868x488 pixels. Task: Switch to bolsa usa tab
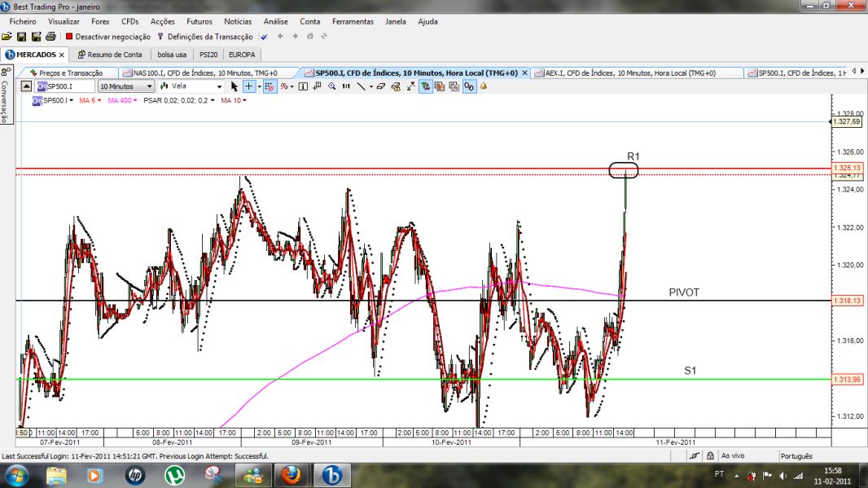(172, 55)
